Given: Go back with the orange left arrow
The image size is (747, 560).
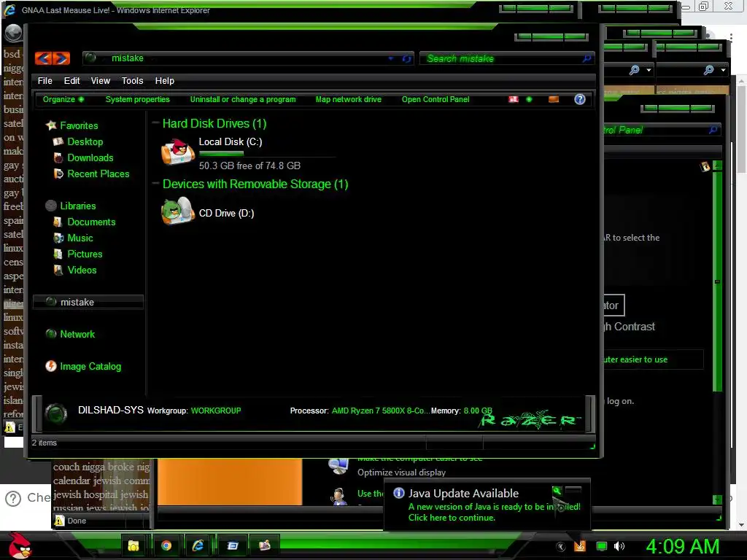Looking at the screenshot, I should [43, 58].
